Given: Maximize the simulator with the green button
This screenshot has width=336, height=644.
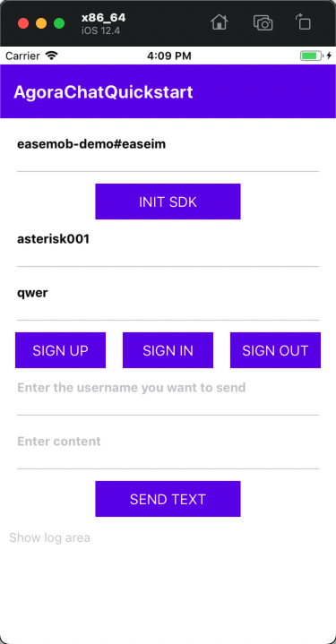Looking at the screenshot, I should (x=59, y=23).
